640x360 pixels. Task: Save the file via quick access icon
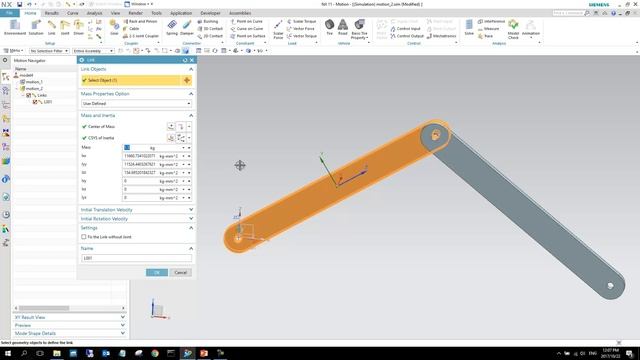[19, 4]
